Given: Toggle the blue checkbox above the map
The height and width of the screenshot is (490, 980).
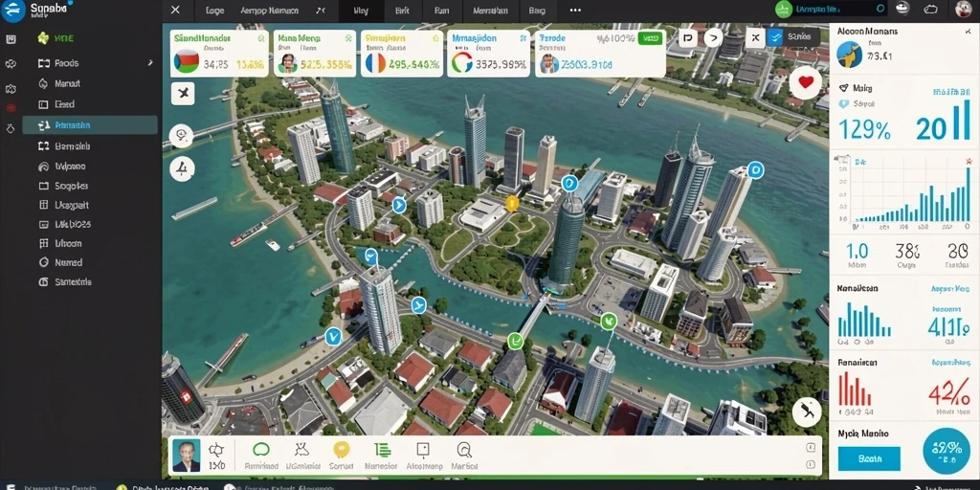Looking at the screenshot, I should coord(775,37).
